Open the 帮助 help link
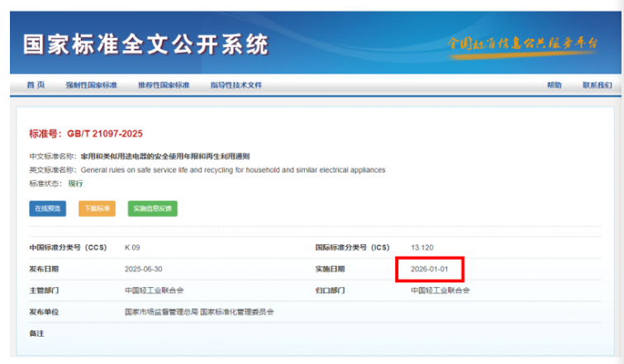 [554, 85]
